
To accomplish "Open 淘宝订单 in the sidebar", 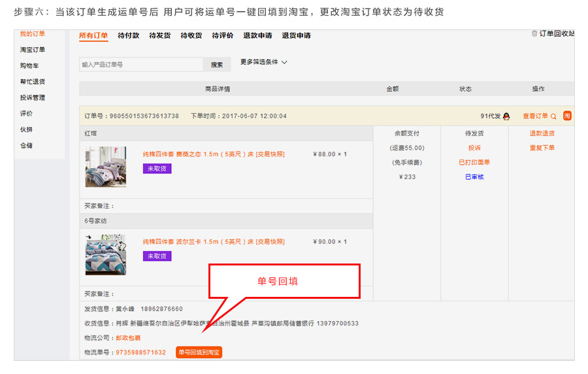I will 32,50.
